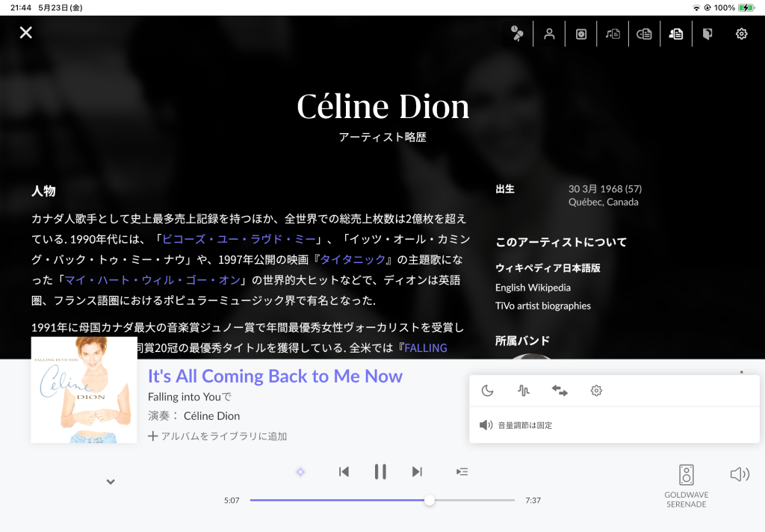
Task: Show the artist person view
Action: [x=549, y=34]
